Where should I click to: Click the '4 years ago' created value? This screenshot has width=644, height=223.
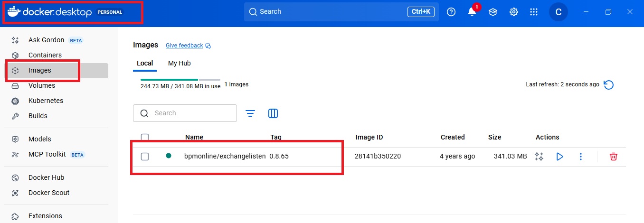tap(457, 156)
